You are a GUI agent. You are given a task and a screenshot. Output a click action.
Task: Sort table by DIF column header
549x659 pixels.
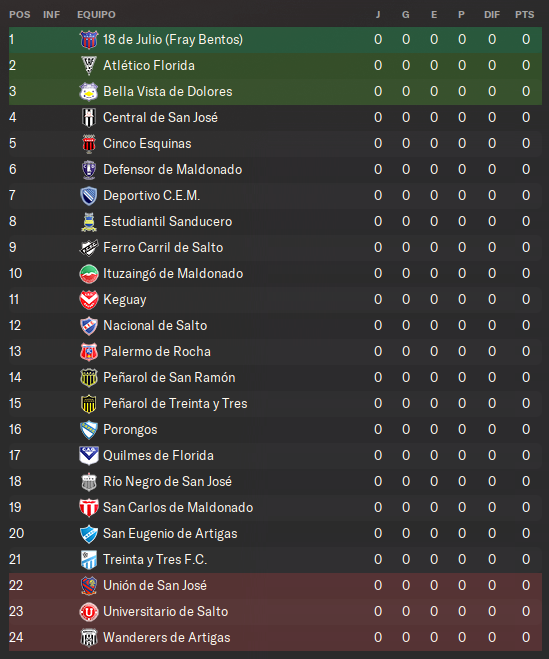point(492,15)
